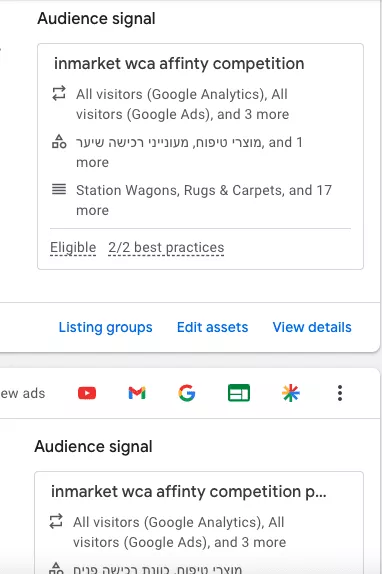Open View details link
The width and height of the screenshot is (382, 574).
[x=312, y=327]
